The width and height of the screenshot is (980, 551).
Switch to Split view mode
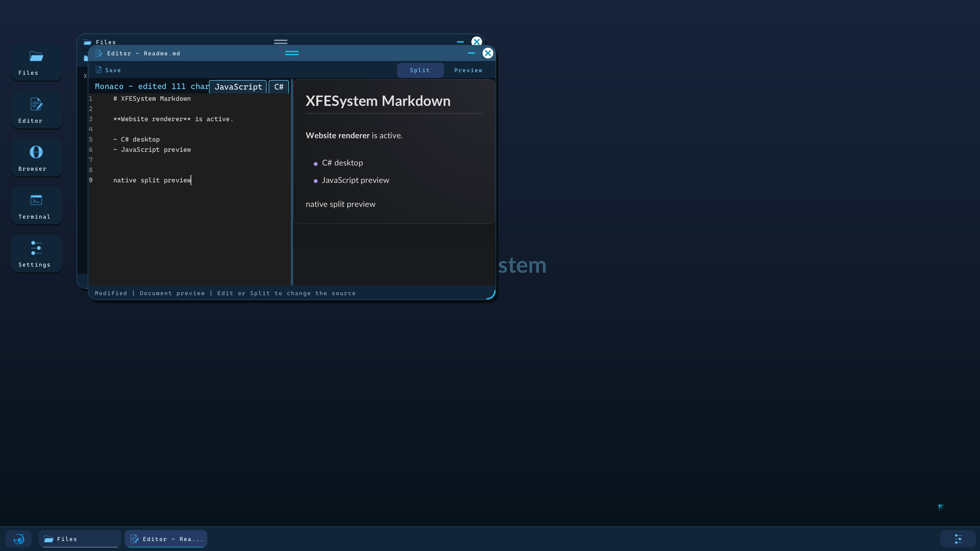420,70
